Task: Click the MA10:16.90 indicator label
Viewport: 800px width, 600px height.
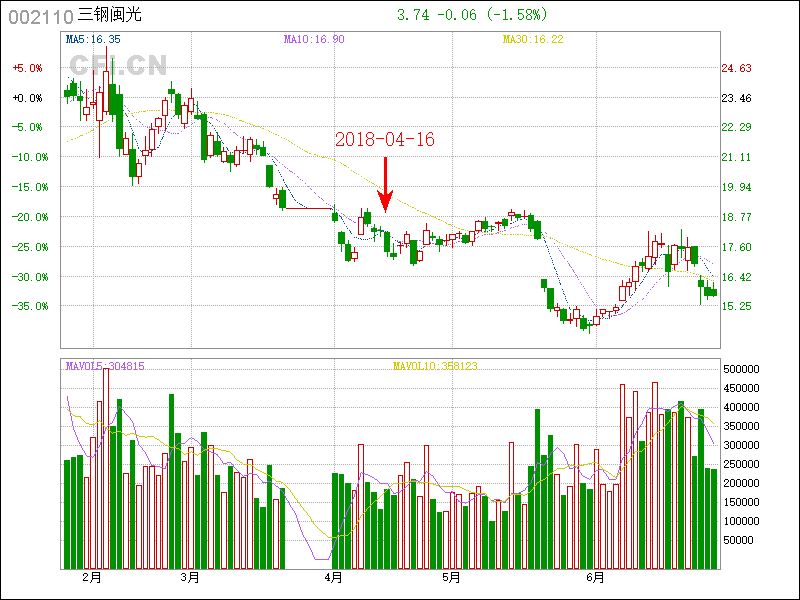Action: 314,39
